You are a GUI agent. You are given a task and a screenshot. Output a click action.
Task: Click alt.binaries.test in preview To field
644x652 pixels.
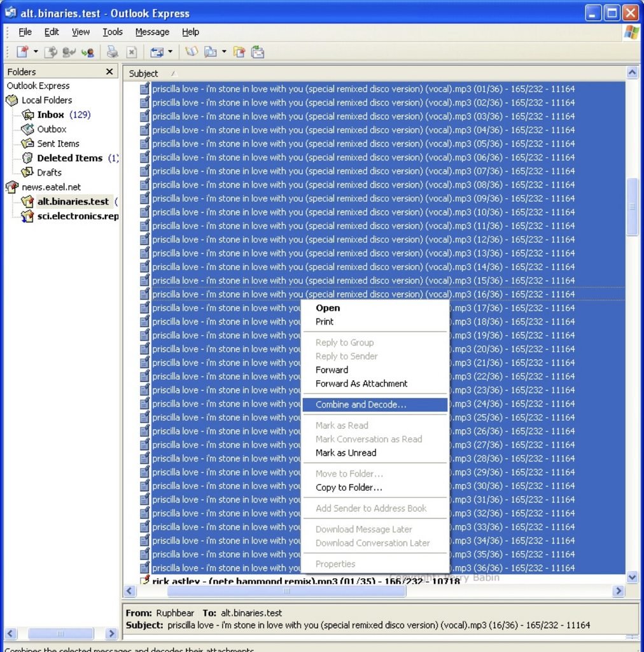[251, 613]
